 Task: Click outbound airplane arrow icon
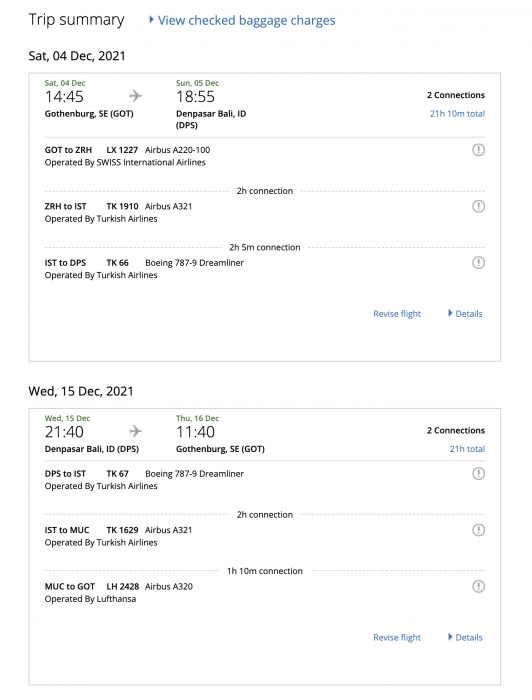point(136,96)
